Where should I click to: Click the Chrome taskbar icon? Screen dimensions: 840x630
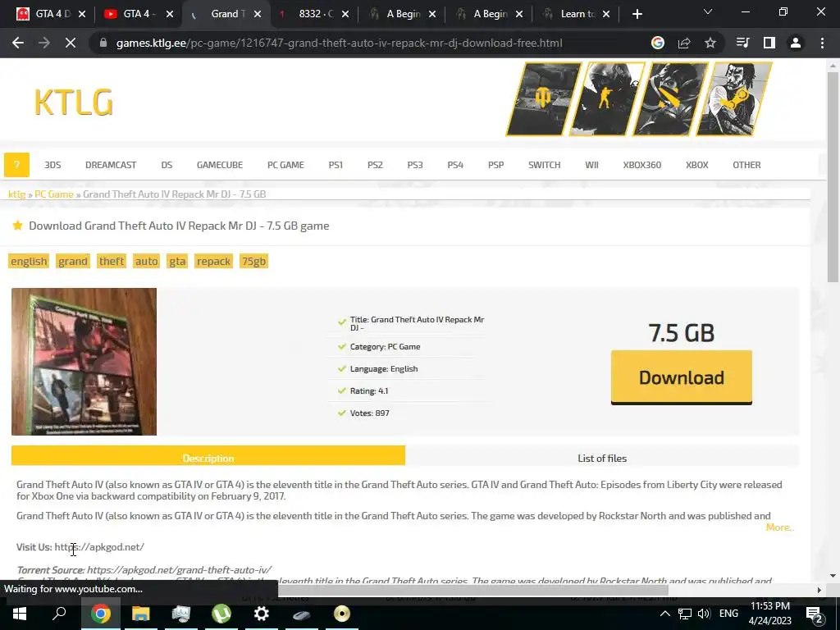coord(101,614)
